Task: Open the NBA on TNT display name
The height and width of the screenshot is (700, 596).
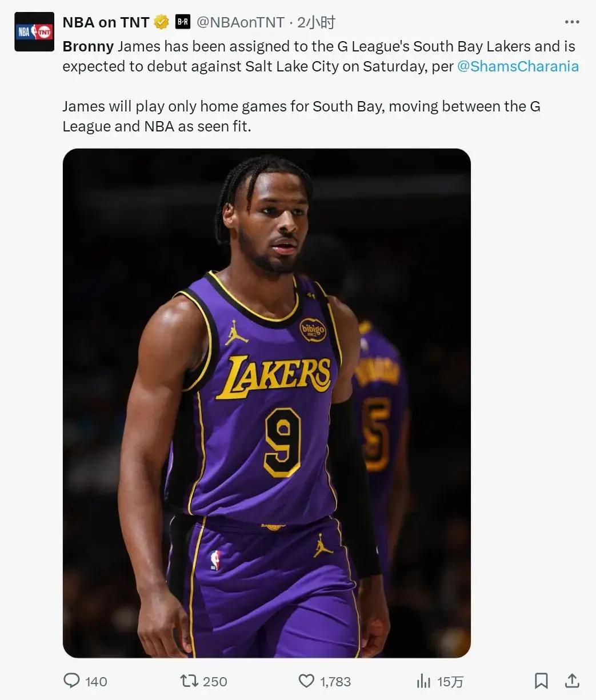Action: tap(106, 22)
